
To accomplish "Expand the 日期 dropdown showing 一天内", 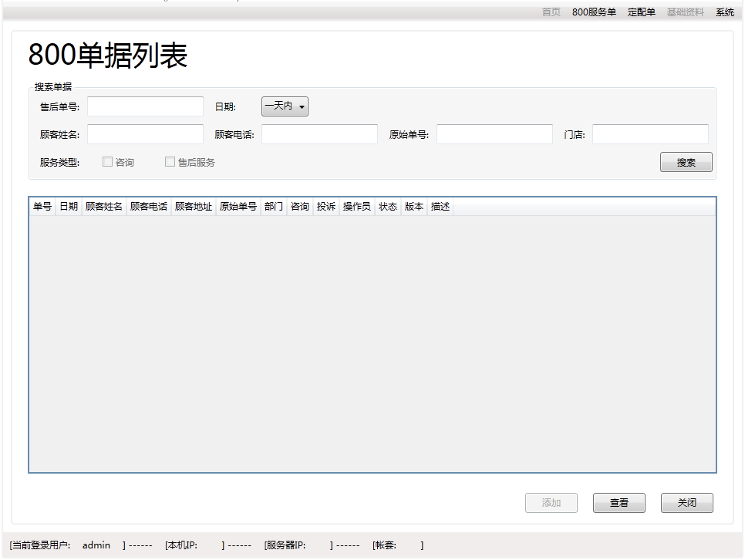I will (285, 106).
